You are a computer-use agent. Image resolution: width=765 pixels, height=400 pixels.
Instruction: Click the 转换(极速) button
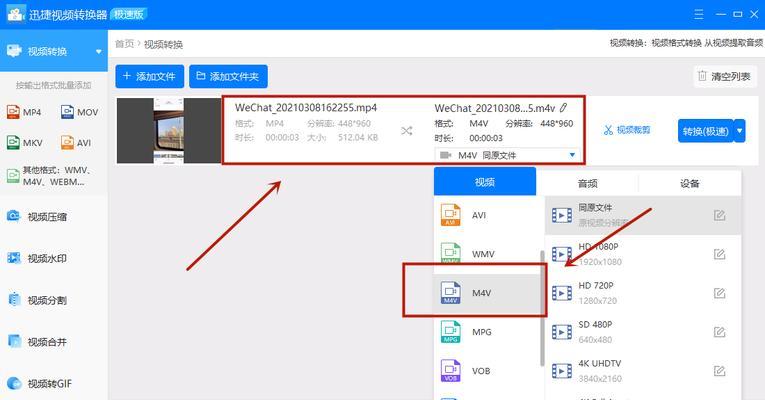705,131
